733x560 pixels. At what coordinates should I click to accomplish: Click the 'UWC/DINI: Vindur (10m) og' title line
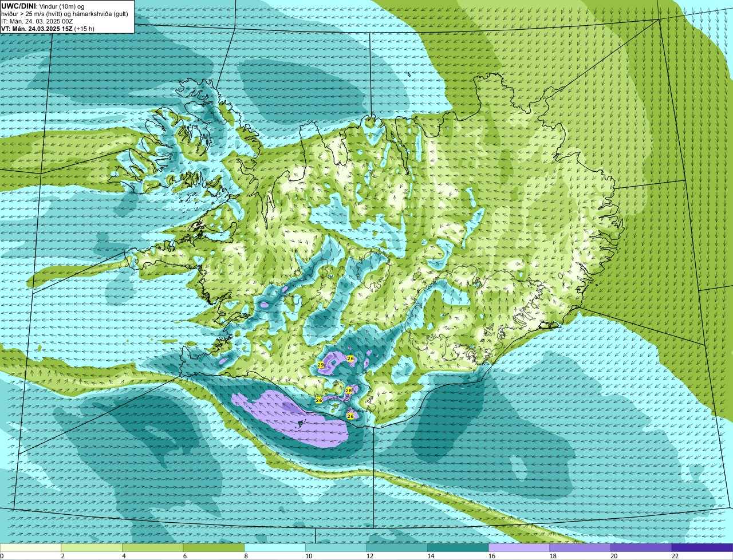click(x=42, y=5)
